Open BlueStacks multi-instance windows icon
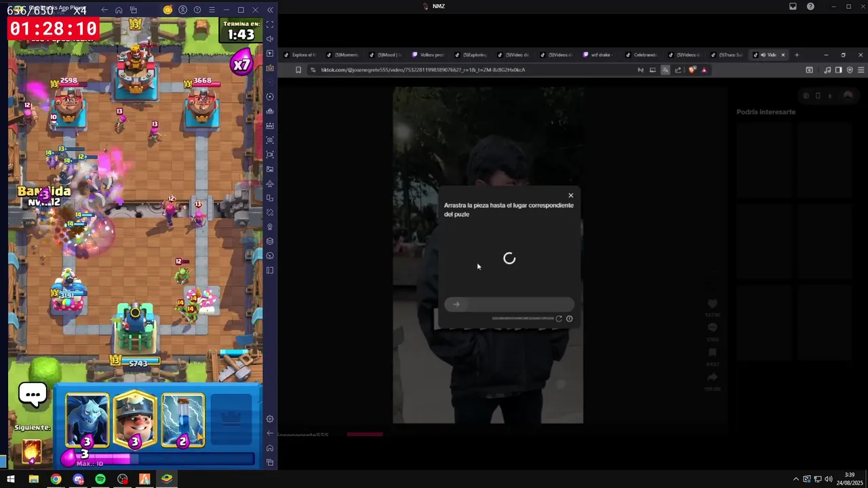 tap(134, 10)
